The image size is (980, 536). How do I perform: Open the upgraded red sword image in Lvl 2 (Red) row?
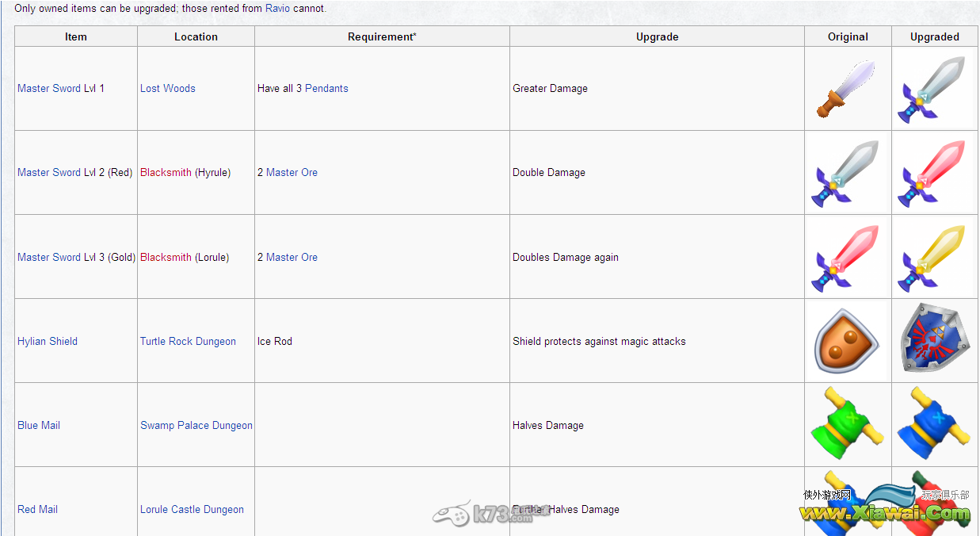pyautogui.click(x=932, y=173)
